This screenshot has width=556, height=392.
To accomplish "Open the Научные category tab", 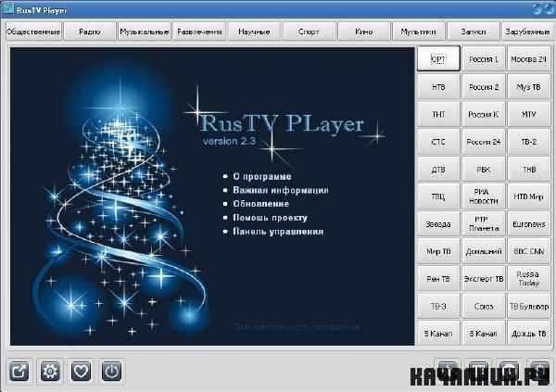I will tap(254, 32).
